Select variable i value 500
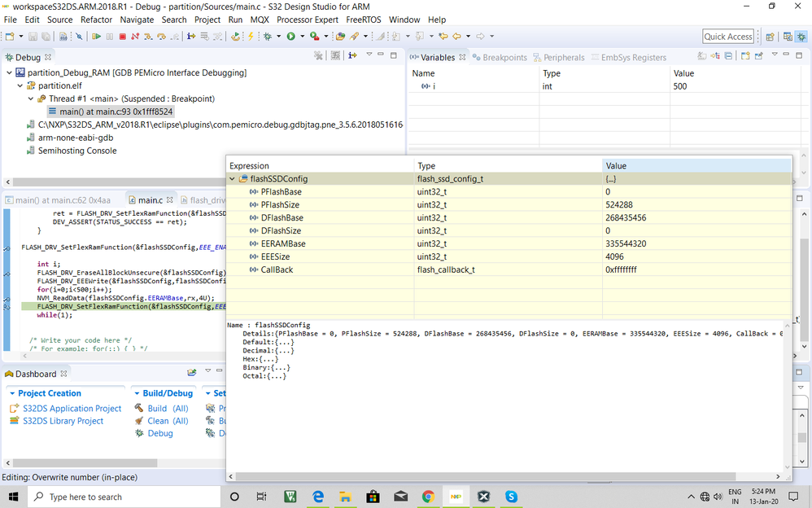This screenshot has height=508, width=812. click(x=680, y=86)
